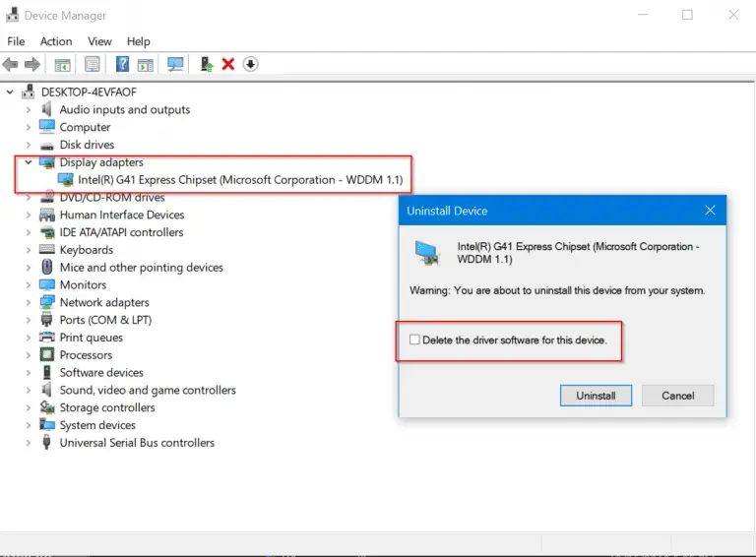This screenshot has height=557, width=756.
Task: Expand the Processors chevron
Action: coord(29,355)
